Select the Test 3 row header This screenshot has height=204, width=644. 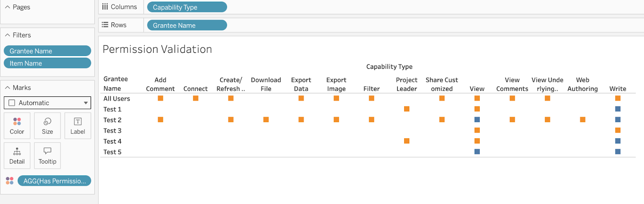click(112, 131)
